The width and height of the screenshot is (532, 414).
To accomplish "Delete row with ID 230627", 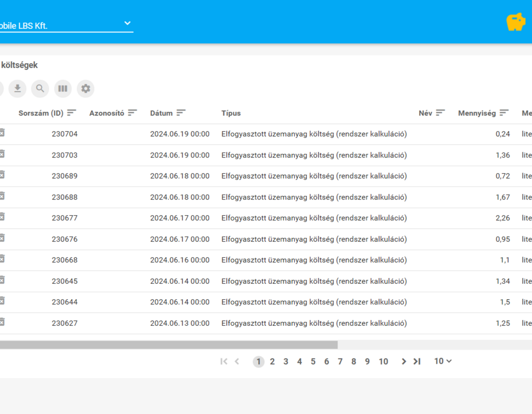I will point(2,322).
